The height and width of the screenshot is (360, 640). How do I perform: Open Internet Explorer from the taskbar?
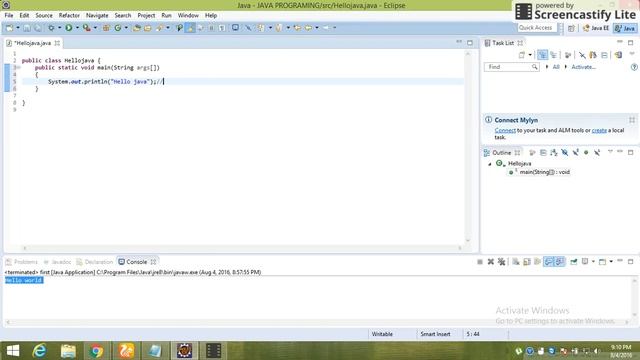coord(40,351)
